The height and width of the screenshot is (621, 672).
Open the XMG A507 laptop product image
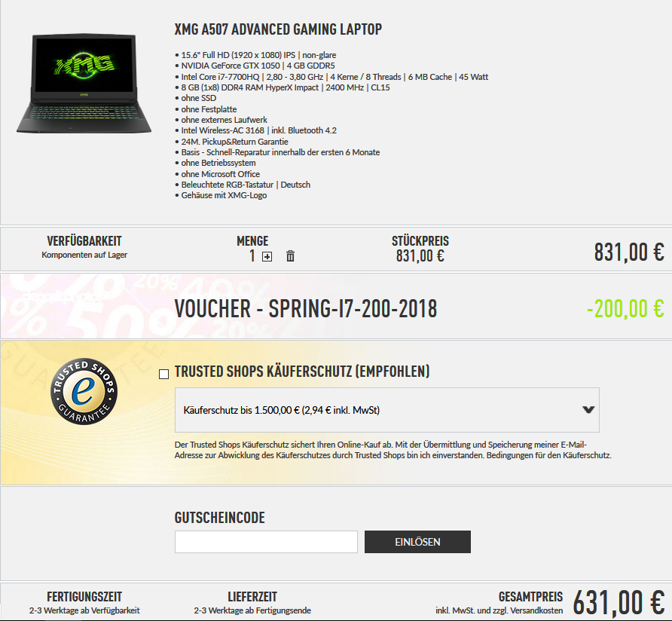84,83
